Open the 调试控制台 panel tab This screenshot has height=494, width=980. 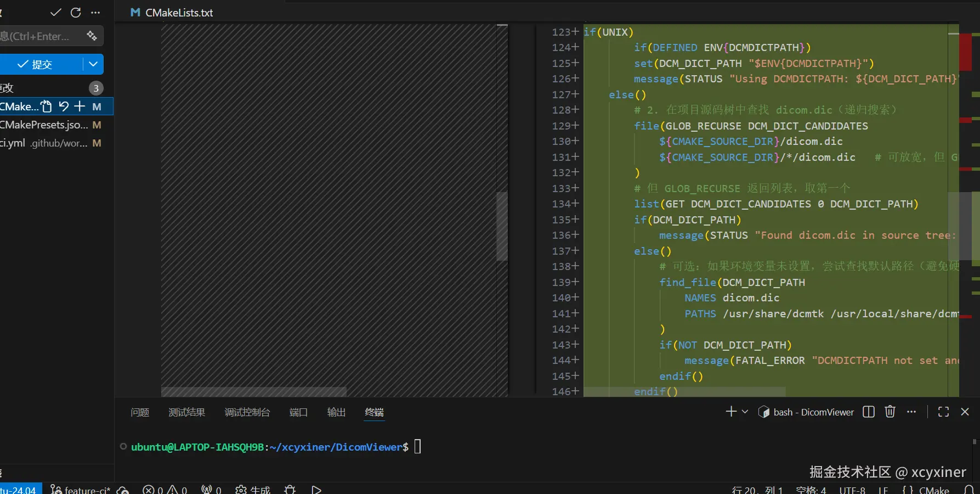[x=247, y=412]
